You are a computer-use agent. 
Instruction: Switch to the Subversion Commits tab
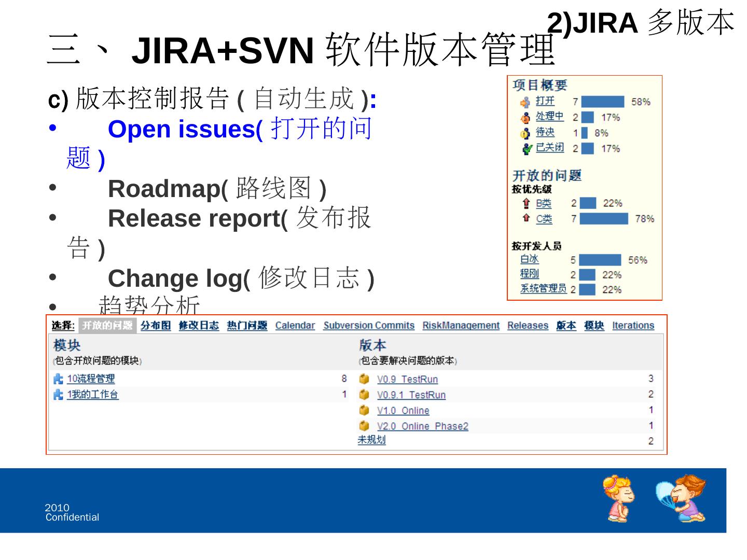click(x=369, y=325)
